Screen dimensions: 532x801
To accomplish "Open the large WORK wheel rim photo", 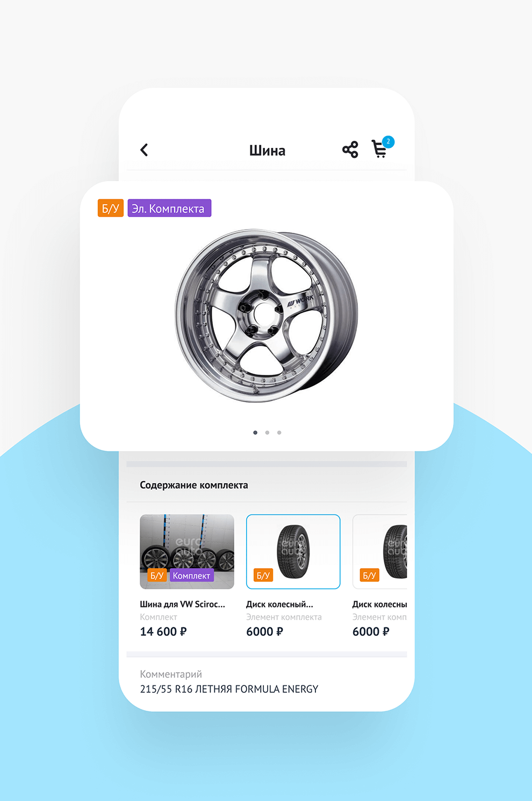I will pos(267,316).
